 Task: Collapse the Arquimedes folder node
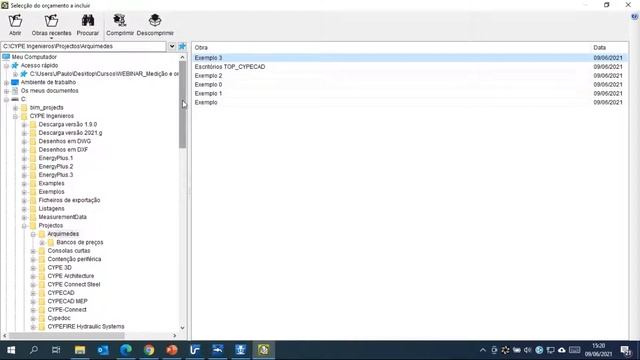tap(33, 234)
